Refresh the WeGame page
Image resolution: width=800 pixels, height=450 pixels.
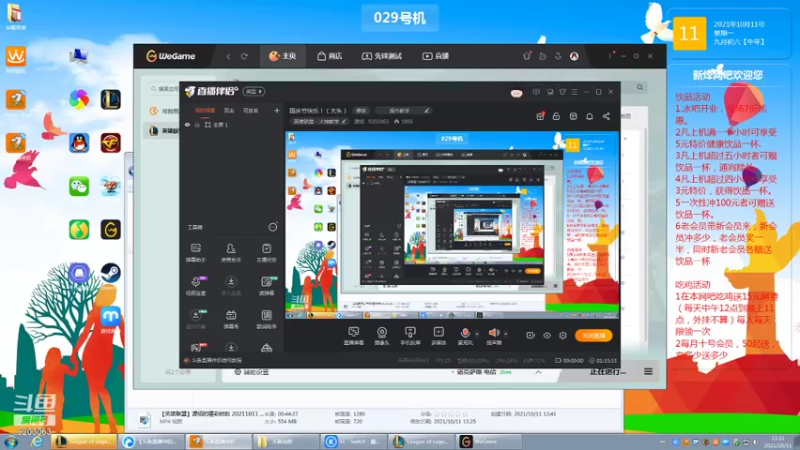coord(244,56)
